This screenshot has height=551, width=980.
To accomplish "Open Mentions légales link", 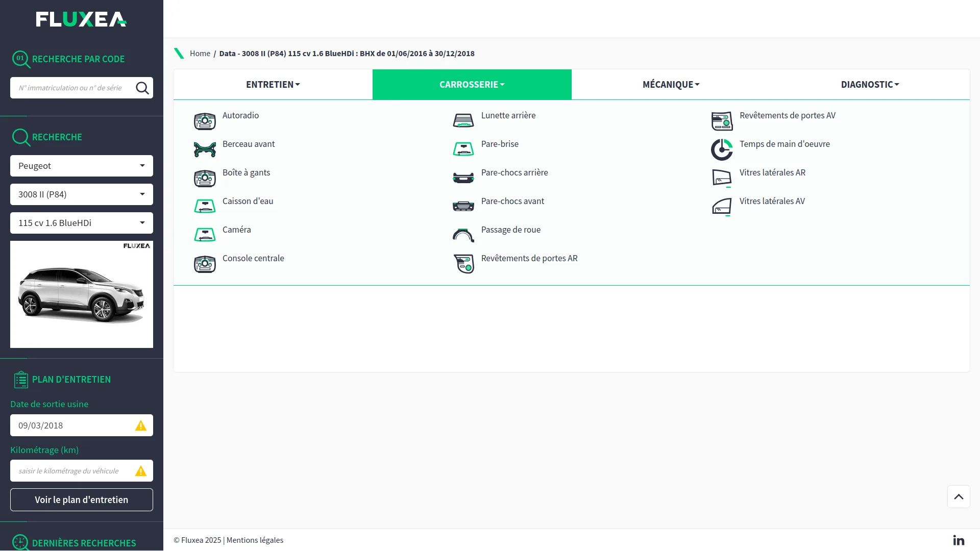I will (255, 540).
